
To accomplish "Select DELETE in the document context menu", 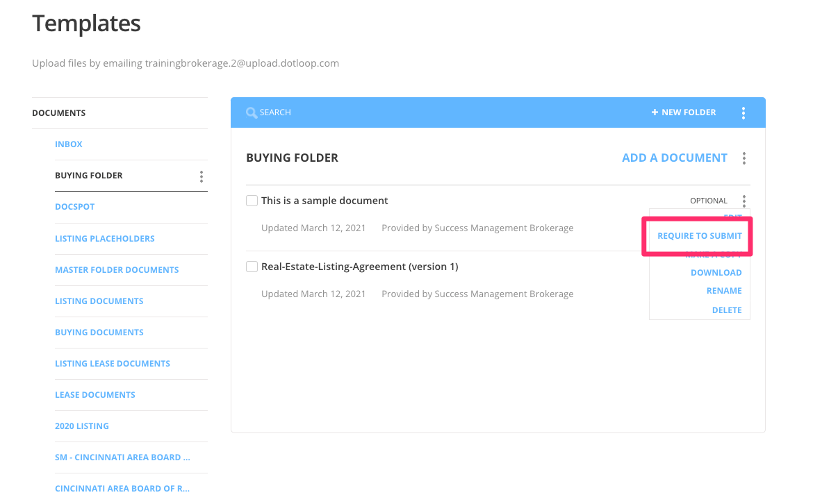I will [x=727, y=310].
